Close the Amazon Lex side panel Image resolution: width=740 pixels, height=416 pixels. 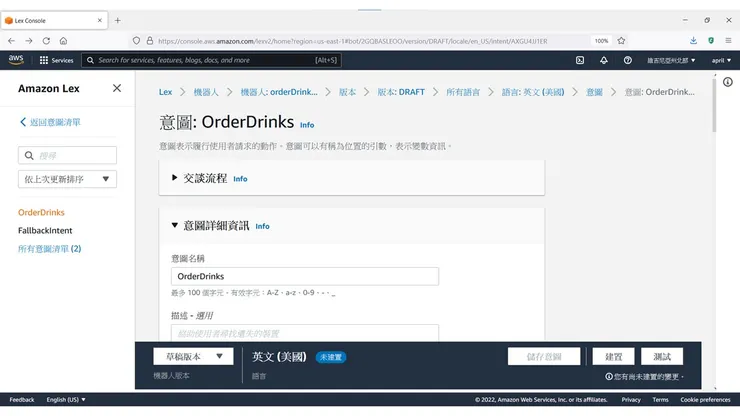[x=117, y=88]
